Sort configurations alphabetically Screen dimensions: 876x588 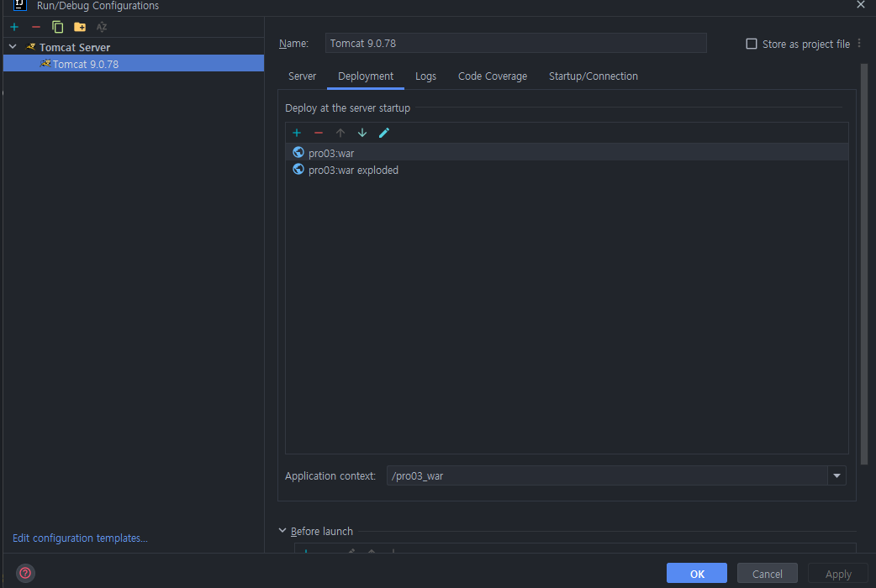coord(102,27)
